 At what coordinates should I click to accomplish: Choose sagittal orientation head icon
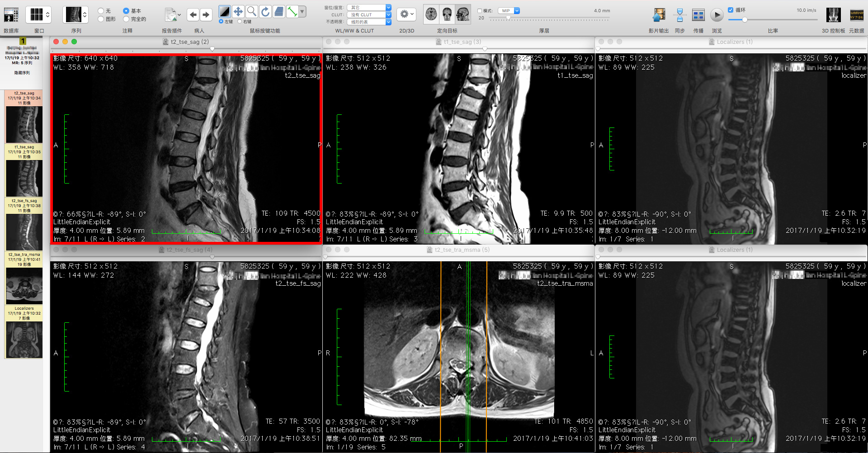[x=462, y=14]
